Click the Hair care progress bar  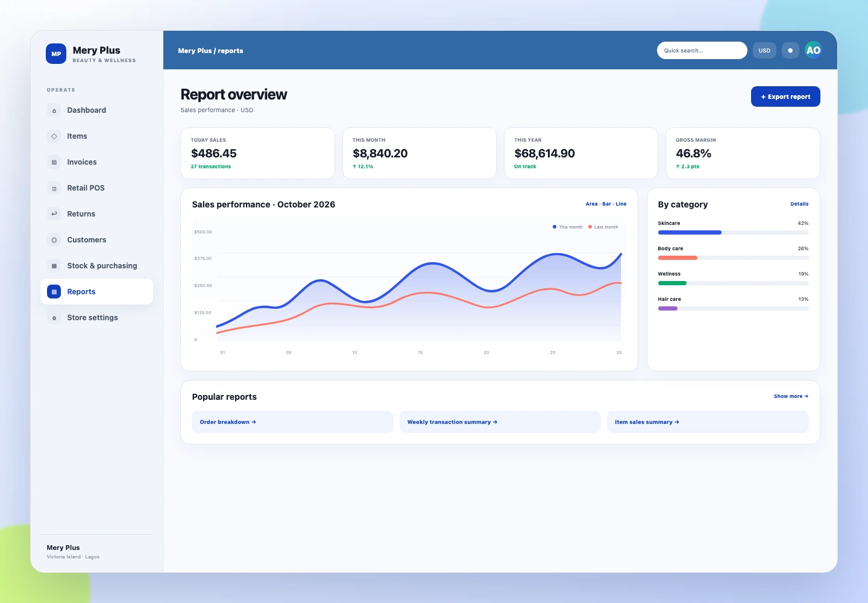pos(733,309)
